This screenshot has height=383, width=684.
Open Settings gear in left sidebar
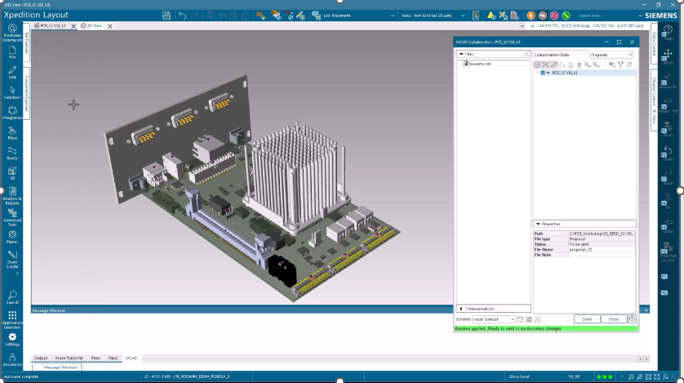click(12, 339)
